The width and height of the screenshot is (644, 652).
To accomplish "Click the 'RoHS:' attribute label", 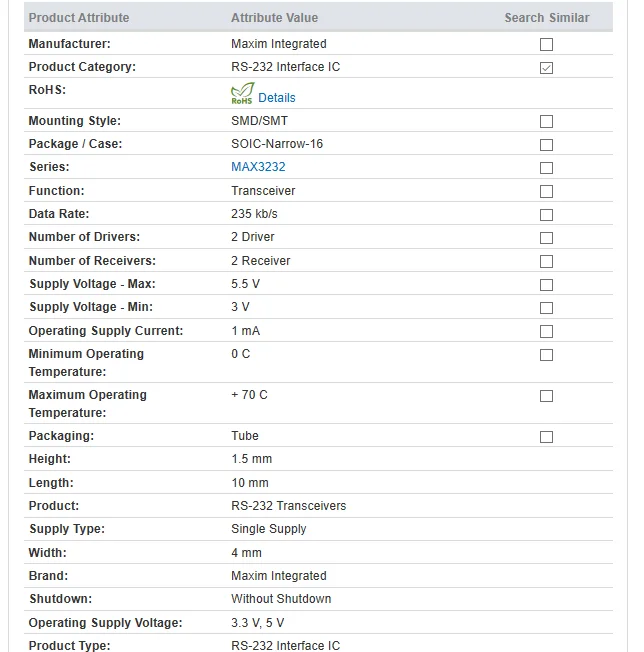I will (x=47, y=90).
